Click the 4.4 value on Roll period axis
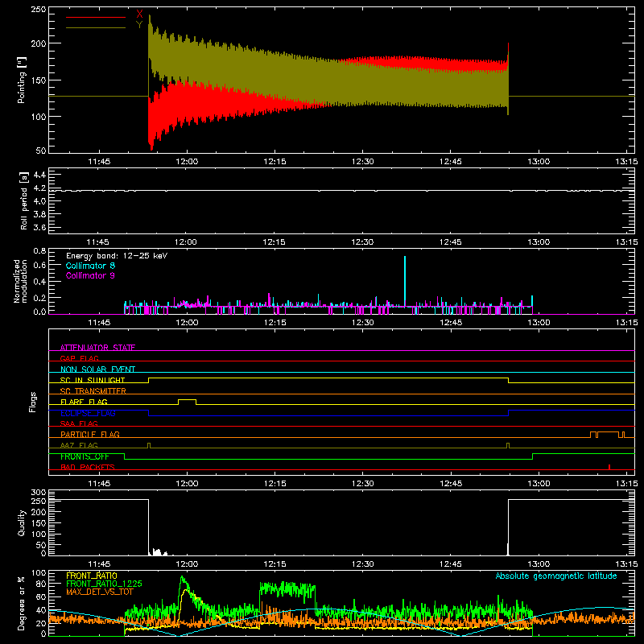This screenshot has width=644, height=644. coord(39,175)
